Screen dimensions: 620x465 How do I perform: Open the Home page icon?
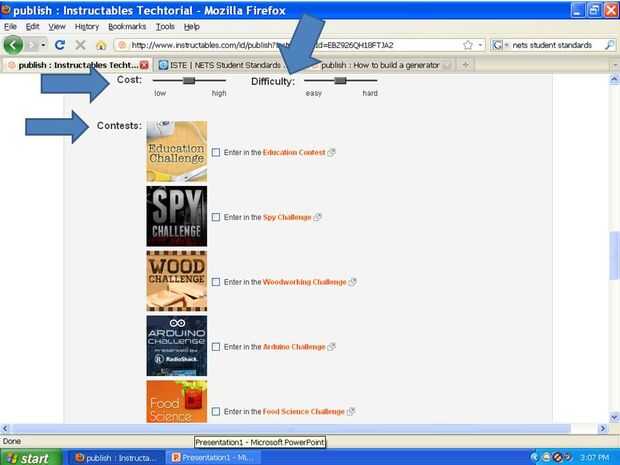pos(101,45)
